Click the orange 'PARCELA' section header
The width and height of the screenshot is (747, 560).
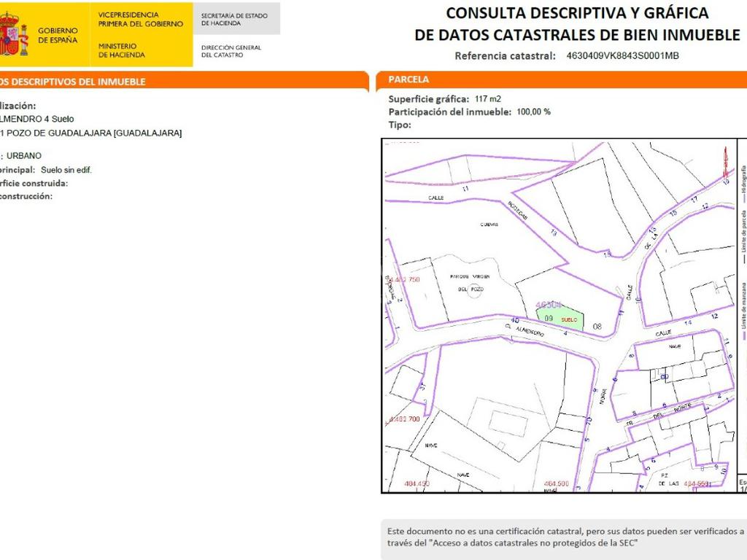pyautogui.click(x=409, y=79)
